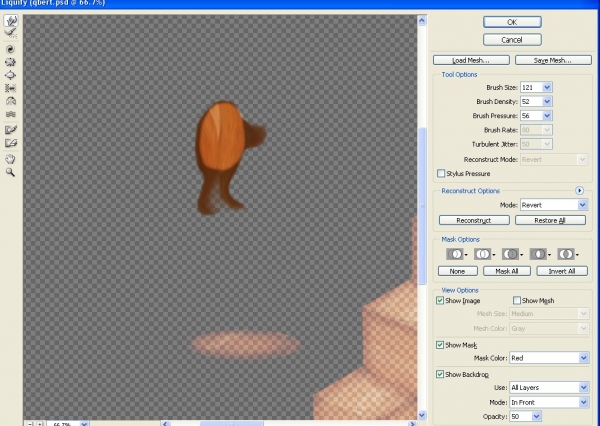Open the zoom percentage dropdown
Image resolution: width=600 pixels, height=426 pixels.
pyautogui.click(x=84, y=424)
